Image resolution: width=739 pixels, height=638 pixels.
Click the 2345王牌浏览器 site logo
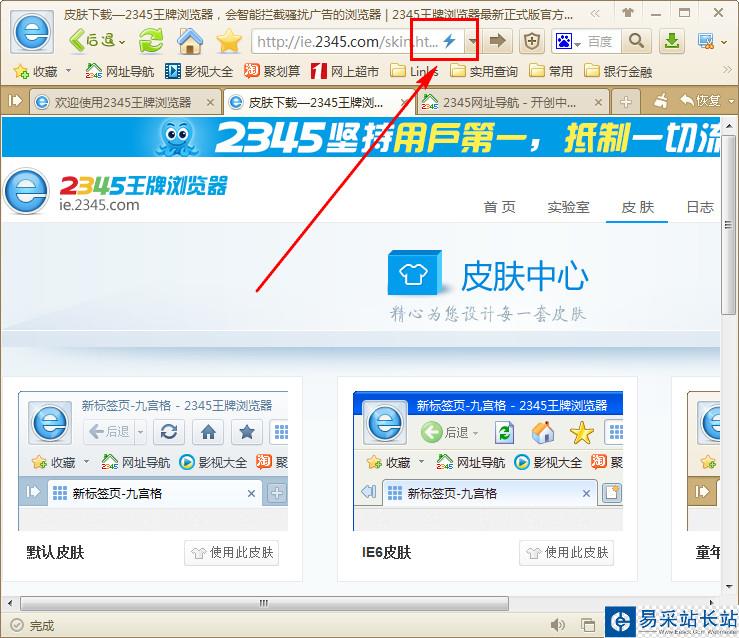116,192
